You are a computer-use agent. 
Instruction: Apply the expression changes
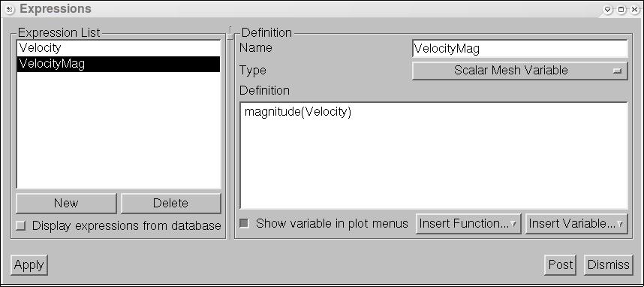pyautogui.click(x=29, y=264)
